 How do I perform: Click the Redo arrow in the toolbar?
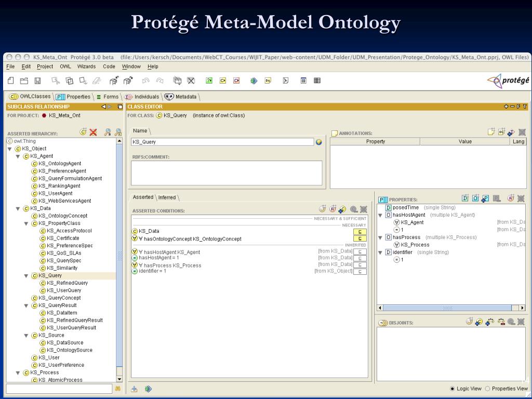coord(159,81)
